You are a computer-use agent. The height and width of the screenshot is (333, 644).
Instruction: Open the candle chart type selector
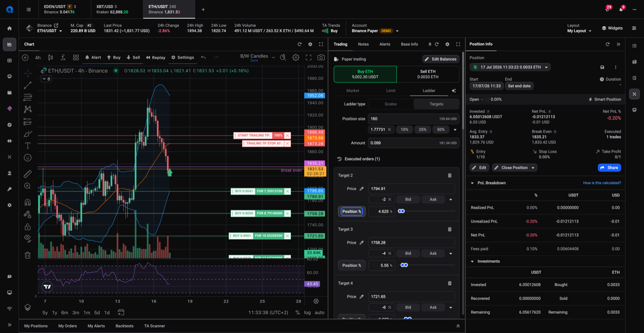[51, 57]
